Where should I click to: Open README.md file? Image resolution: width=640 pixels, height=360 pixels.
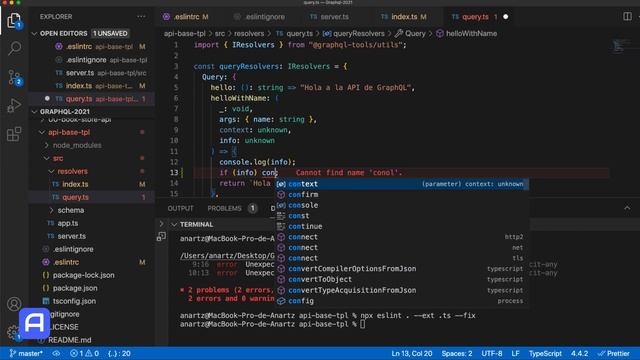pyautogui.click(x=70, y=340)
